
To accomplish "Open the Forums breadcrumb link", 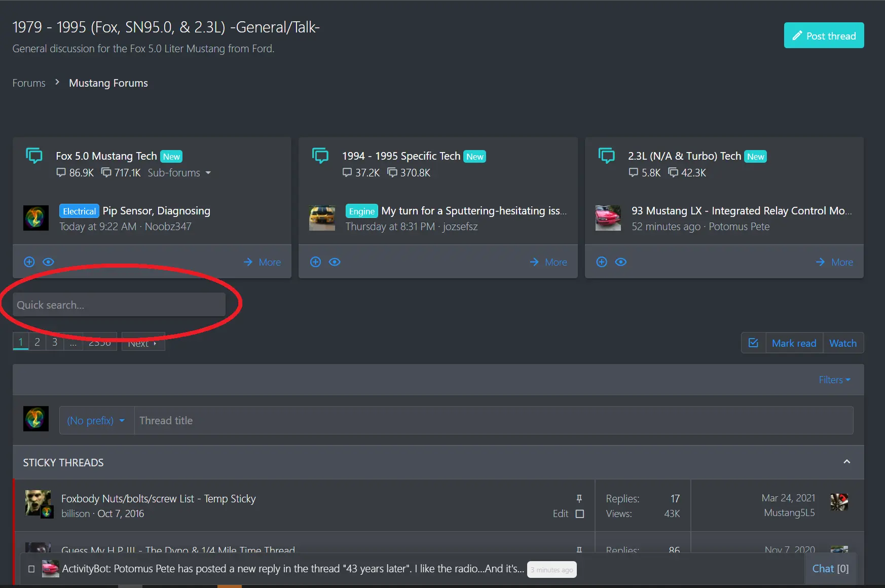I will click(29, 83).
